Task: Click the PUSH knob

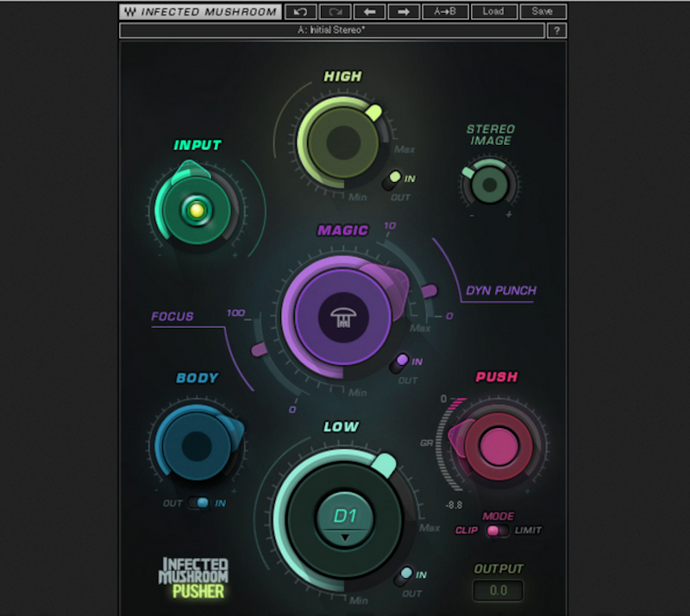Action: point(499,445)
